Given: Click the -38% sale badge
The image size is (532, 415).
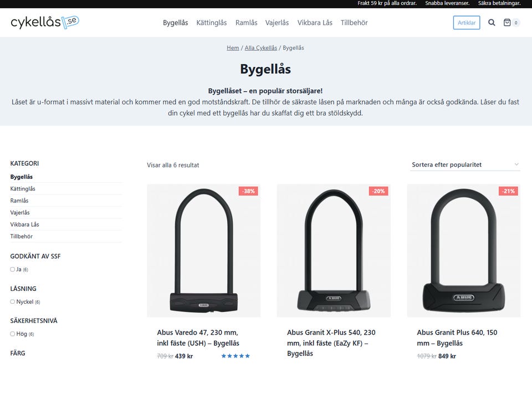Looking at the screenshot, I should click(248, 191).
